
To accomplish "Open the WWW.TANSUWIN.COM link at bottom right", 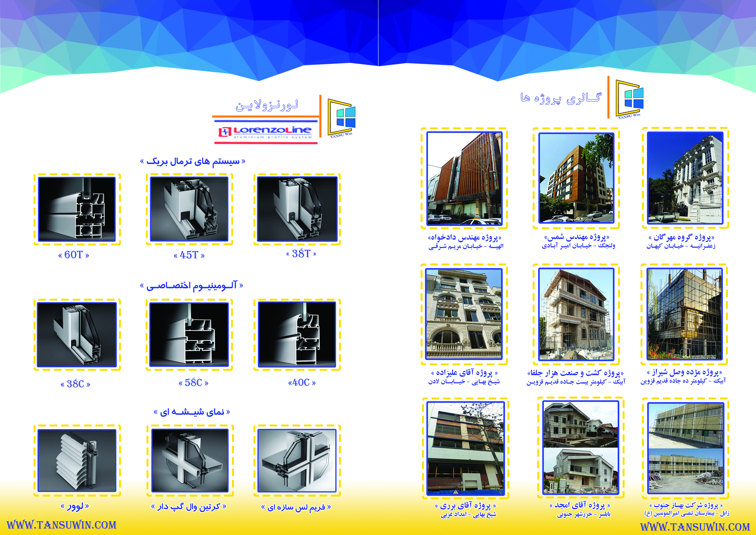I will pos(695,527).
